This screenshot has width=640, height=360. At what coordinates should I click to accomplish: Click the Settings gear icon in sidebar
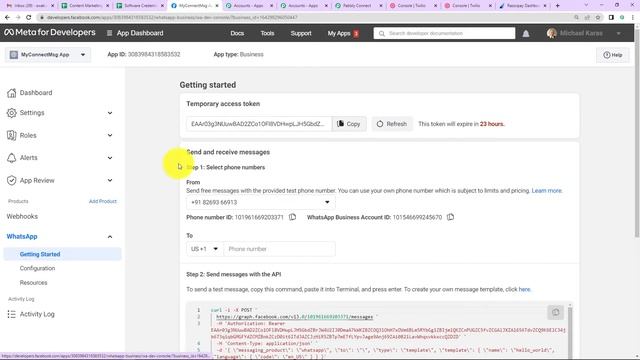coord(11,113)
